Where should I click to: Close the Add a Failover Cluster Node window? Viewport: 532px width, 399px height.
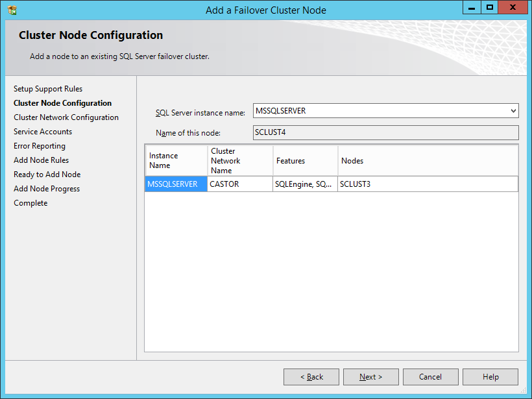coord(513,8)
